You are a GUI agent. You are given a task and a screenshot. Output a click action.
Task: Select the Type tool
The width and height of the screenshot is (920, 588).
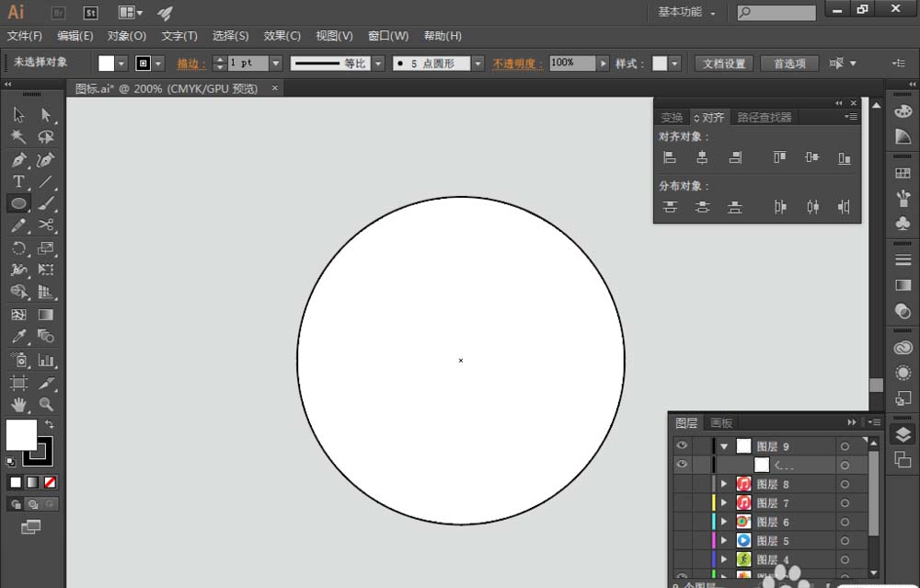[x=18, y=182]
